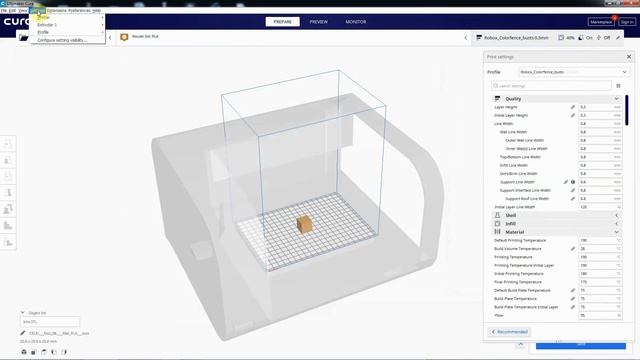640x360 pixels.
Task: Open the File menu
Action: 4,10
